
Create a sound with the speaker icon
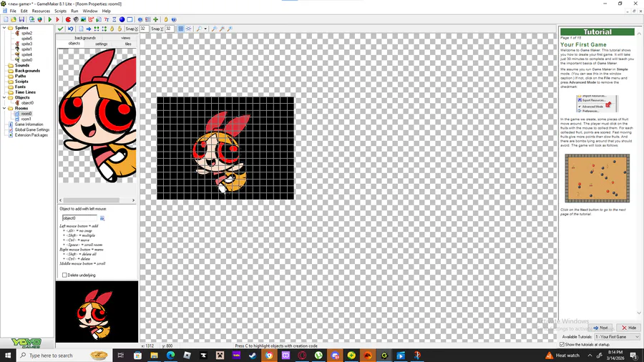click(76, 19)
